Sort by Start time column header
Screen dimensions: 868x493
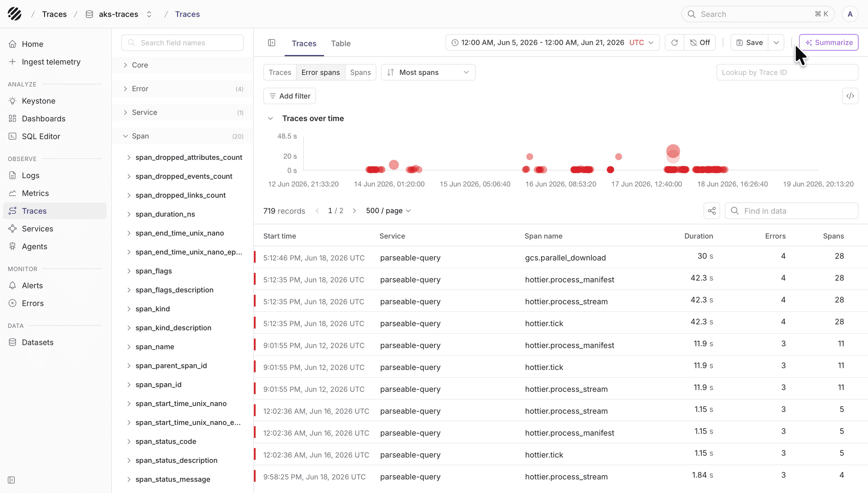tap(280, 236)
